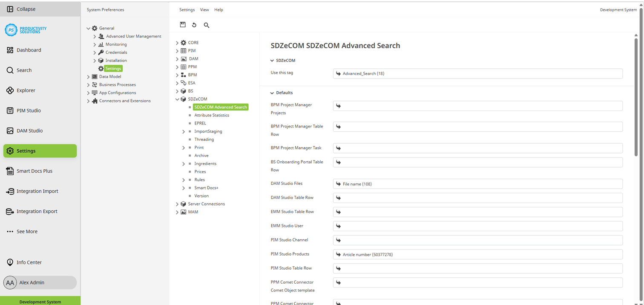Open the Settings menu at the top
Screen dimensions: 644x305
pyautogui.click(x=187, y=9)
